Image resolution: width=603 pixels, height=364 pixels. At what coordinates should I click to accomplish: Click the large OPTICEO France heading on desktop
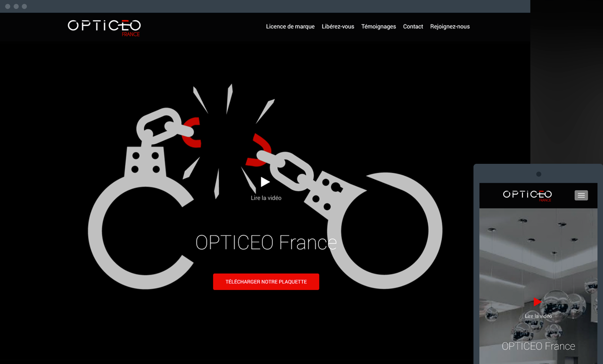(x=266, y=243)
